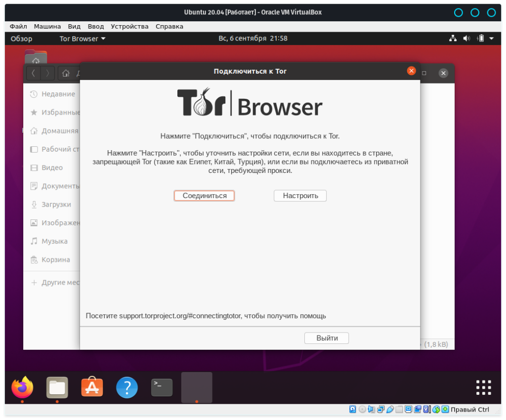Open the Машина menu in VirtualBox

[47, 26]
